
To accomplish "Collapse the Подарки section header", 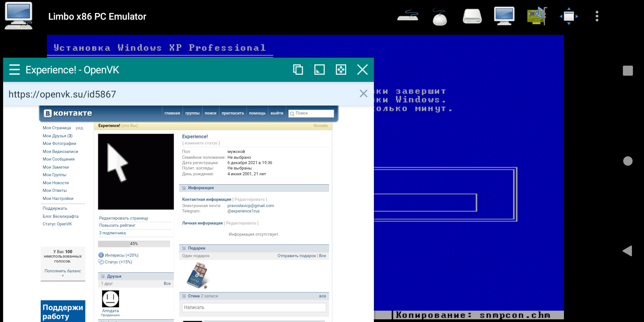I will 254,248.
